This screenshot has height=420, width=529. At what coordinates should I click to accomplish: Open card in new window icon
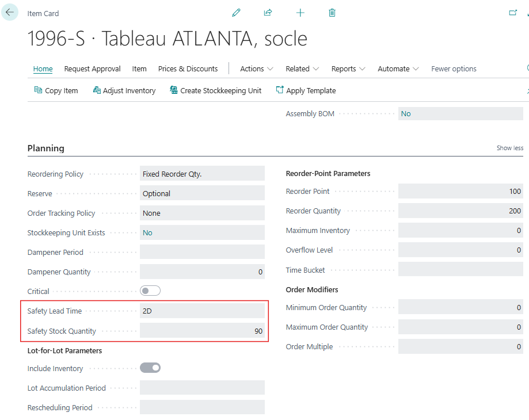coord(513,13)
